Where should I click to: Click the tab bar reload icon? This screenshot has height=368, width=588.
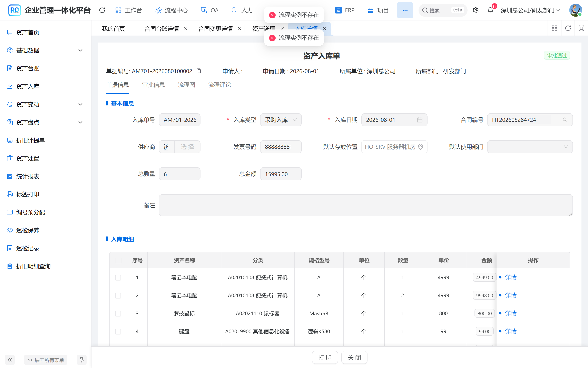pos(568,28)
